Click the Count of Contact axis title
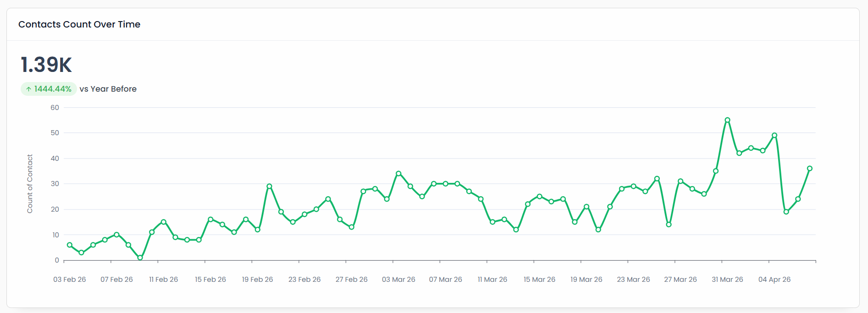 (30, 184)
